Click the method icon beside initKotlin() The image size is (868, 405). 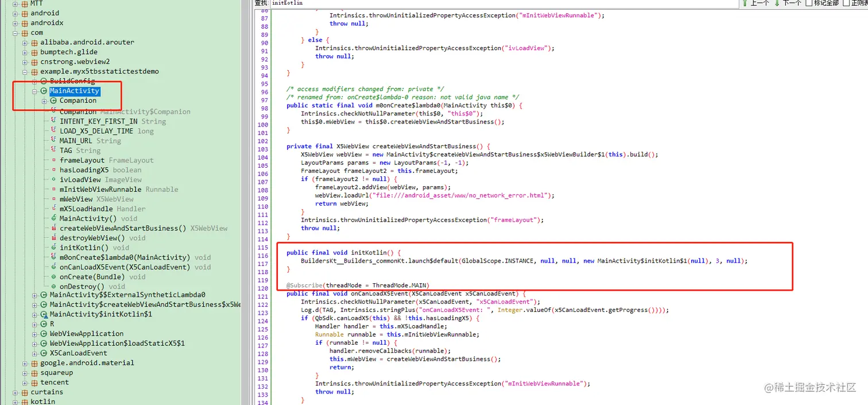click(54, 248)
